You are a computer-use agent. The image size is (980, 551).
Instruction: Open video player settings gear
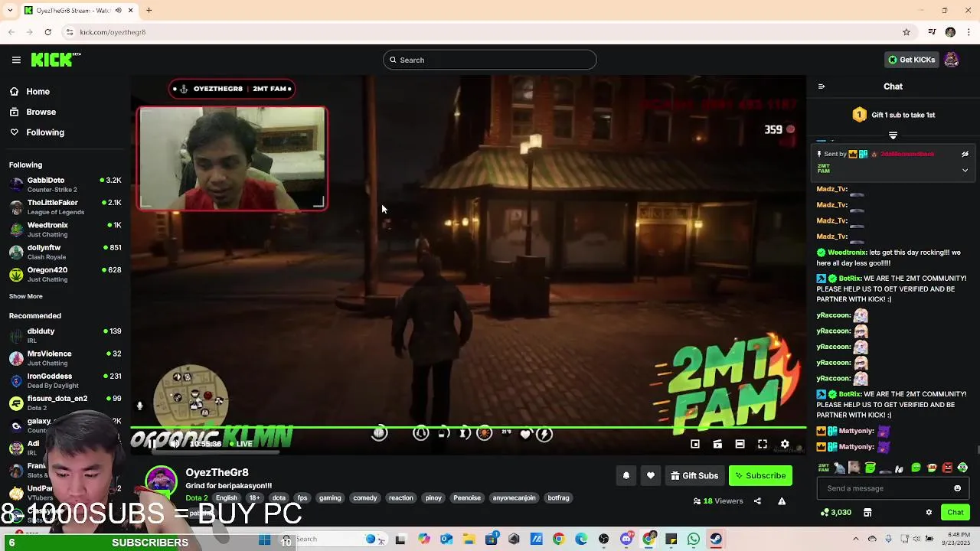click(785, 444)
